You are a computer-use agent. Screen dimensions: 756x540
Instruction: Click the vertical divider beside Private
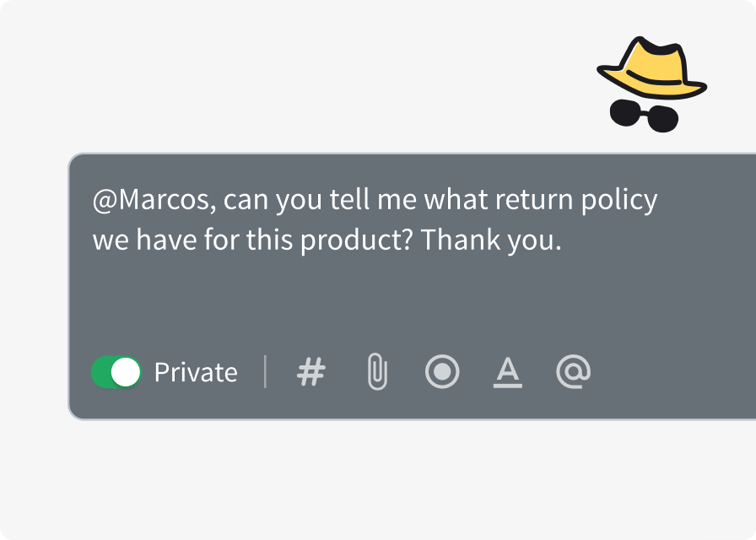(266, 372)
